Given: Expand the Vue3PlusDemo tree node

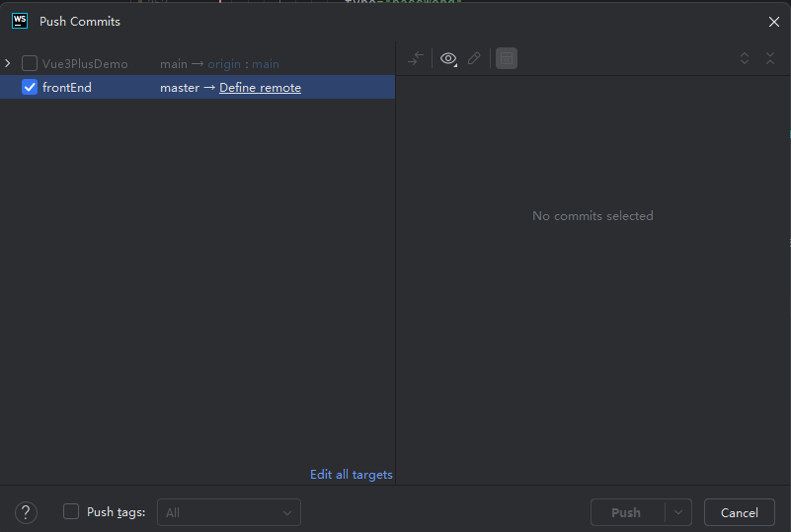Looking at the screenshot, I should 8,63.
